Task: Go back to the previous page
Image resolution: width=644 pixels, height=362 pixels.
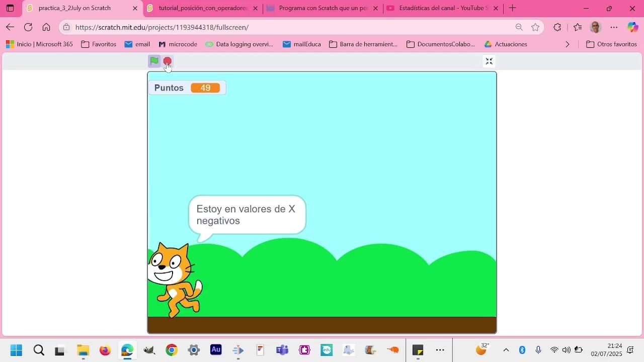Action: (x=10, y=27)
